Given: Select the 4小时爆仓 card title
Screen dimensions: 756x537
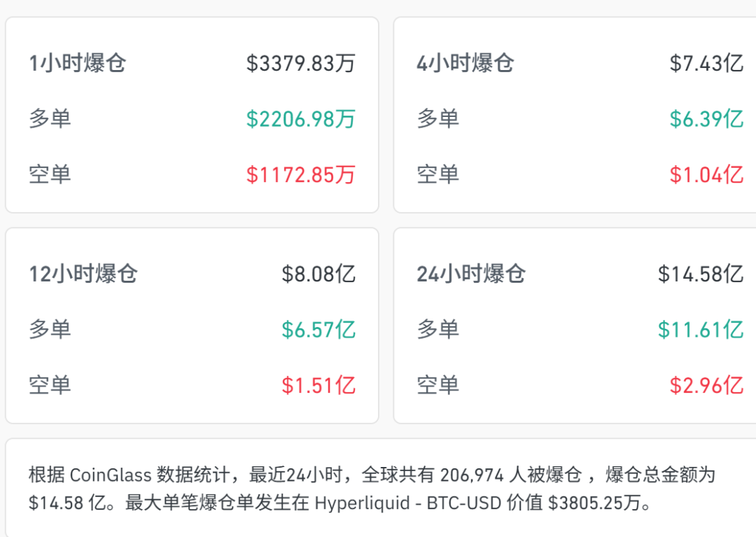Looking at the screenshot, I should tap(465, 63).
